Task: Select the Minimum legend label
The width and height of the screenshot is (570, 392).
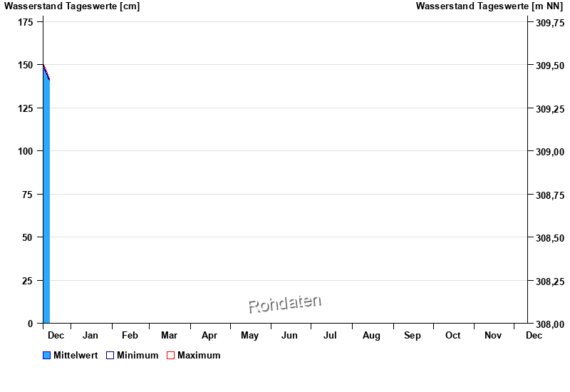Action: click(x=138, y=356)
